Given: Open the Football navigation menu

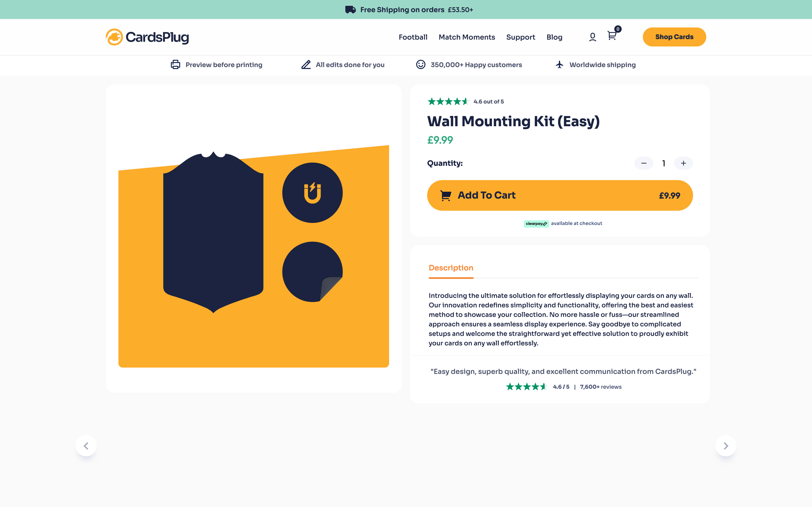Looking at the screenshot, I should (413, 37).
